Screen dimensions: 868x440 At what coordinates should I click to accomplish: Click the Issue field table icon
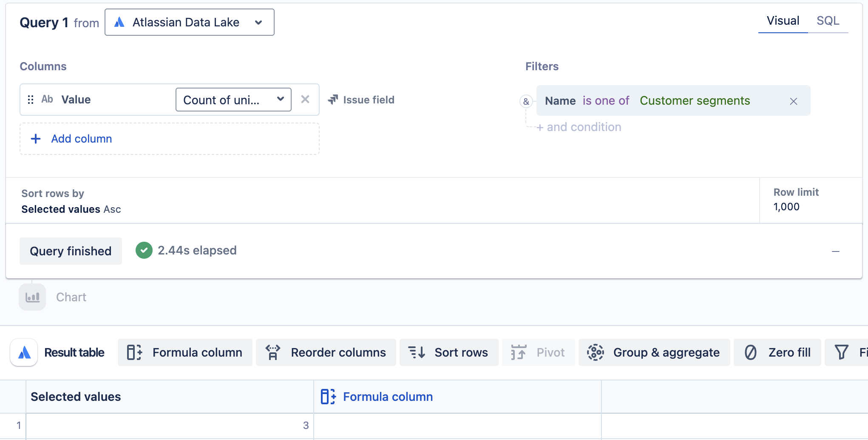(x=333, y=100)
